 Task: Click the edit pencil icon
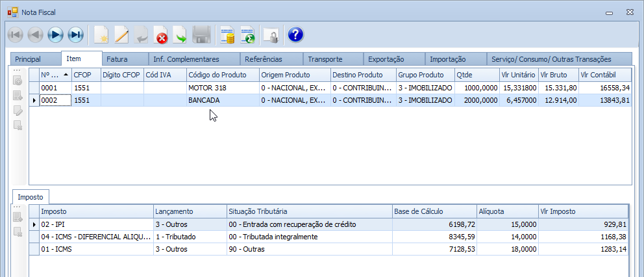coord(121,34)
